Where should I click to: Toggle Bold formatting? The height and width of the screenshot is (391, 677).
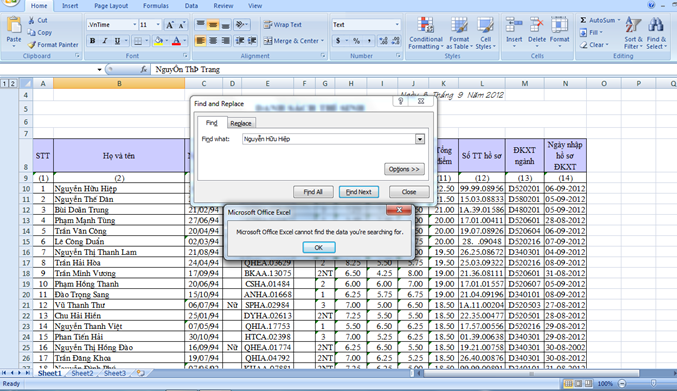92,41
